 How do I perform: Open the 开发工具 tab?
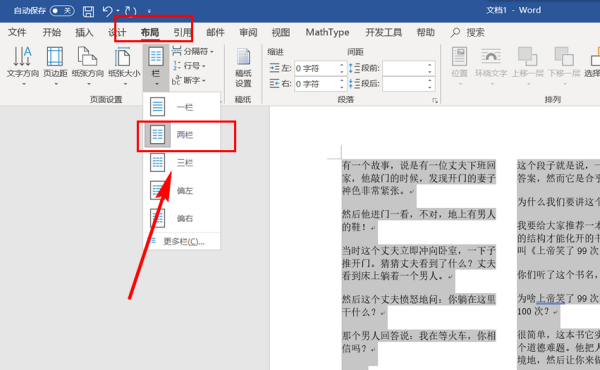pyautogui.click(x=383, y=33)
